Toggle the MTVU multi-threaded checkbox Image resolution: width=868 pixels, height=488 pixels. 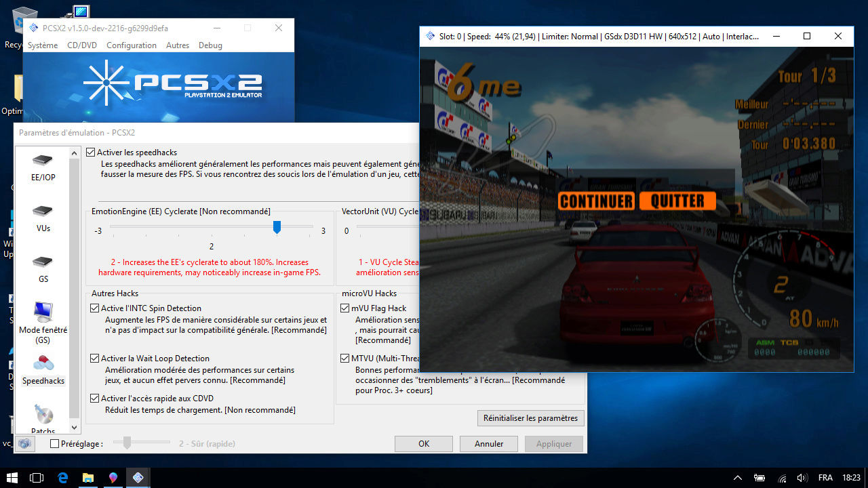pos(345,359)
